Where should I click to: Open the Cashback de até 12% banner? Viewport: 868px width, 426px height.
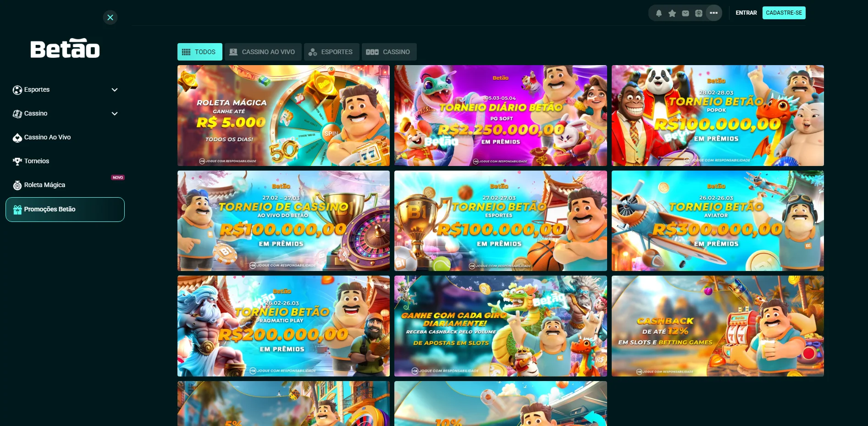click(718, 326)
